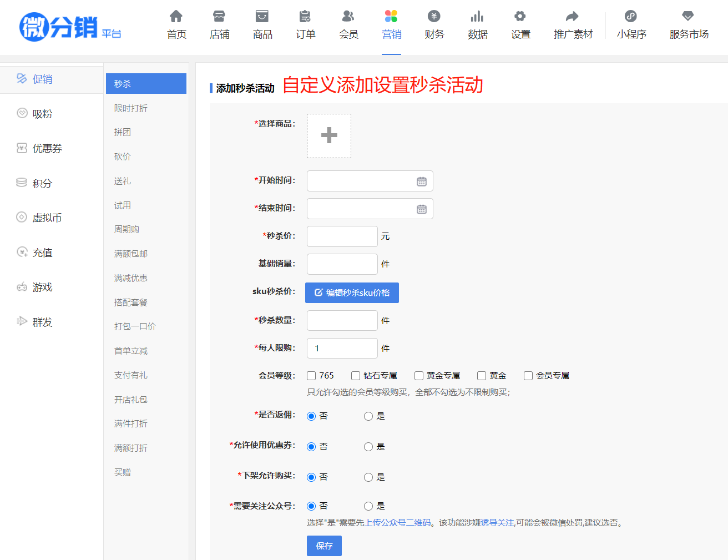Screen dimensions: 728x560
Task: Check the 钻石专属 member level checkbox
Action: [x=356, y=376]
